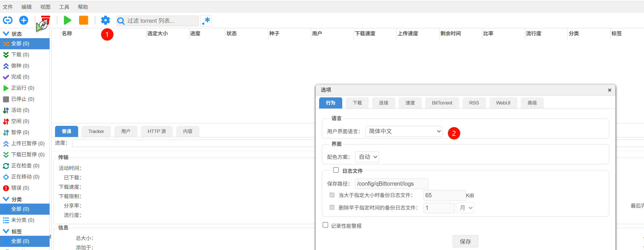Open the 用户界面语言 dropdown
This screenshot has width=644, height=250.
(404, 131)
